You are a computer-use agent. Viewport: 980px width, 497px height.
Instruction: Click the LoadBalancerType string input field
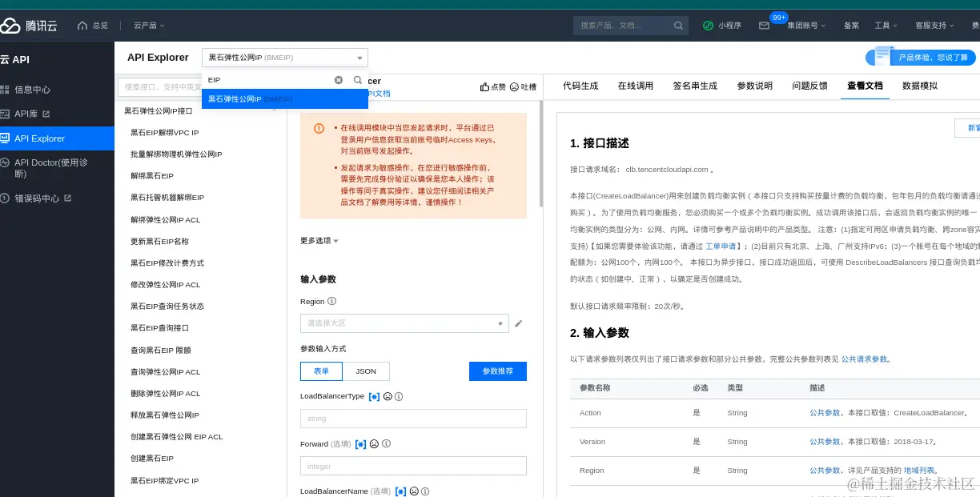tap(413, 419)
